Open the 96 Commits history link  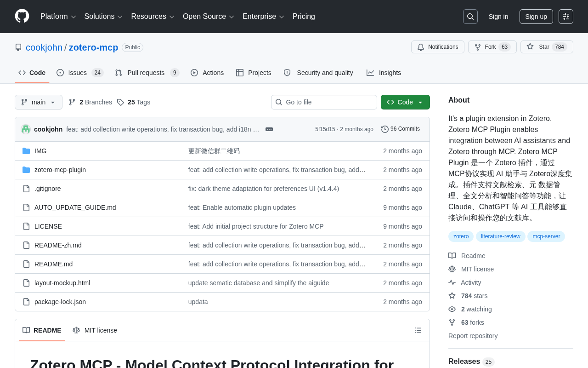401,129
